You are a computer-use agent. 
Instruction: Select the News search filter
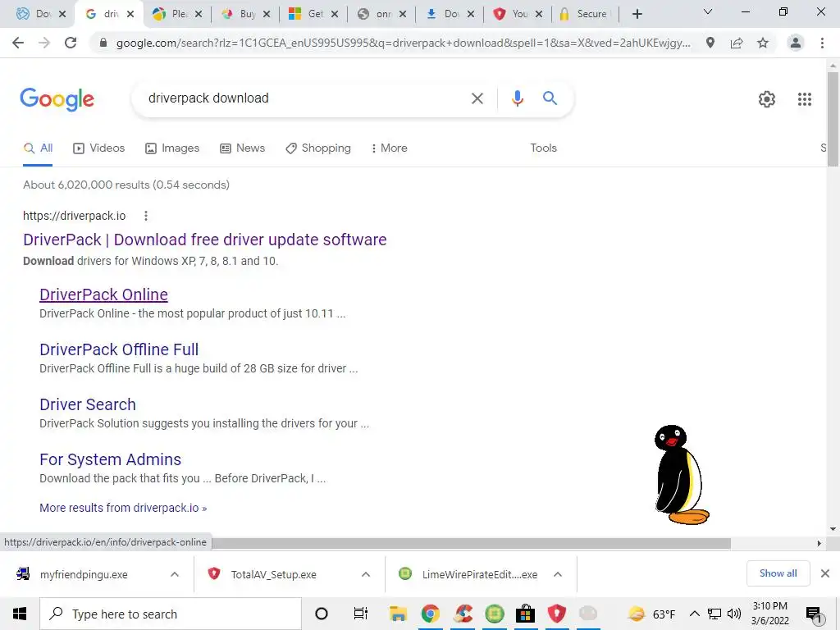242,148
